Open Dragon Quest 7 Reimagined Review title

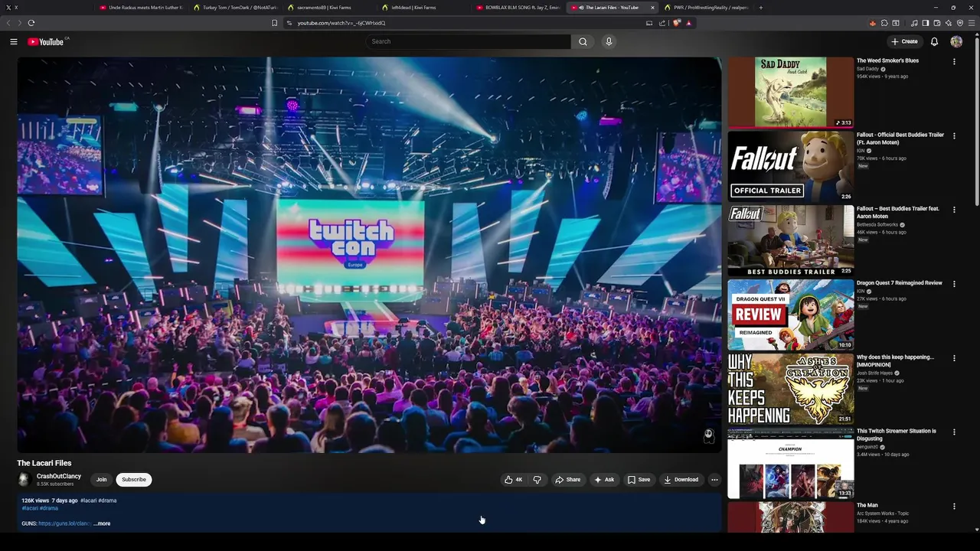899,283
